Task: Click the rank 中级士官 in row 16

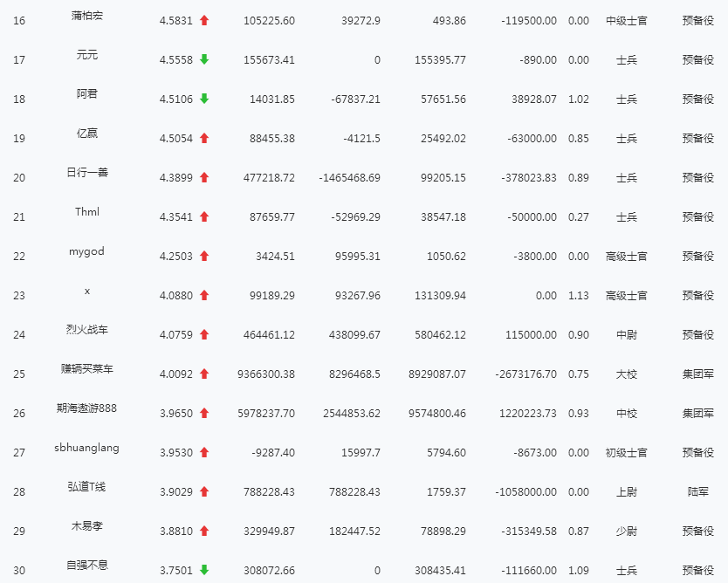Action: 627,21
